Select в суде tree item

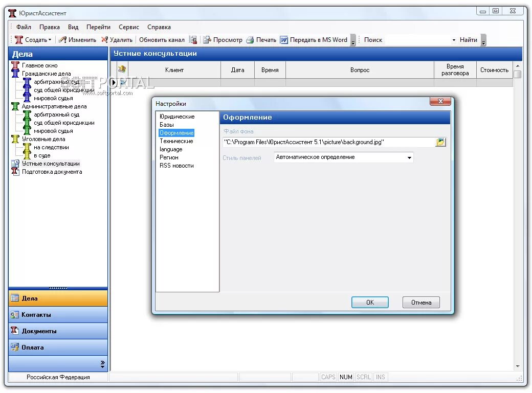(x=42, y=155)
